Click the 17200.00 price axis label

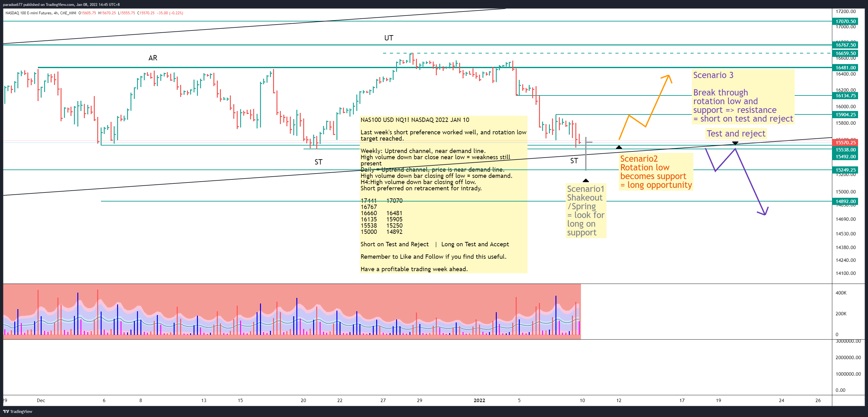click(845, 12)
